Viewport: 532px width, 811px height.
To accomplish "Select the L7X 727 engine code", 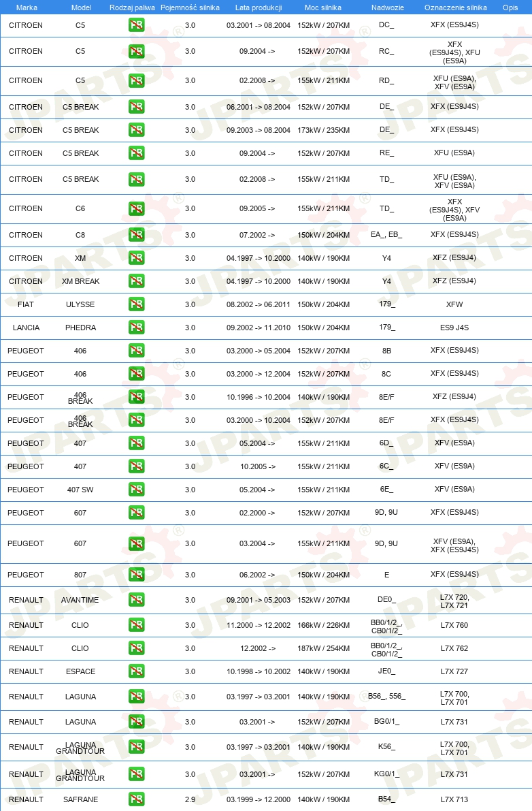I will pyautogui.click(x=454, y=671).
